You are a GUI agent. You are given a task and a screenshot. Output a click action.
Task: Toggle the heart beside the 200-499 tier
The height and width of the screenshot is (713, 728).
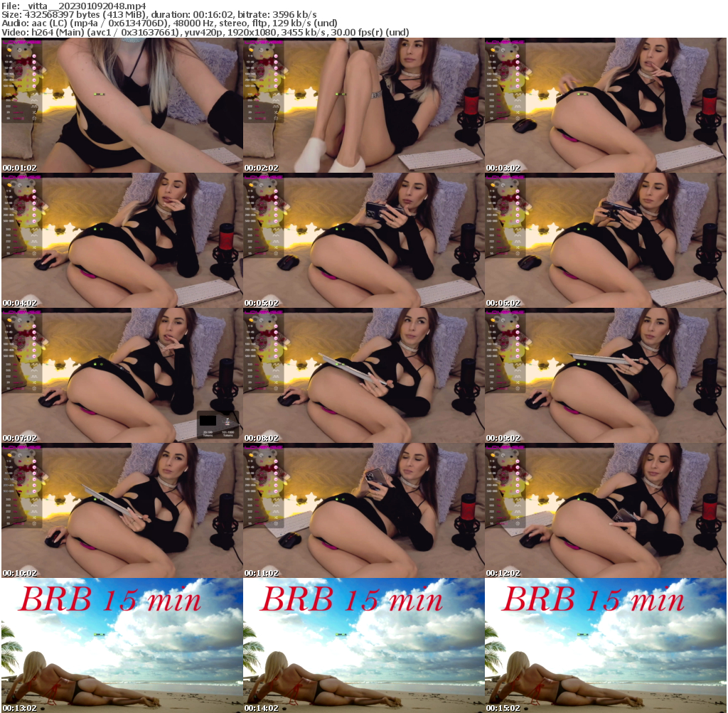click(x=34, y=80)
